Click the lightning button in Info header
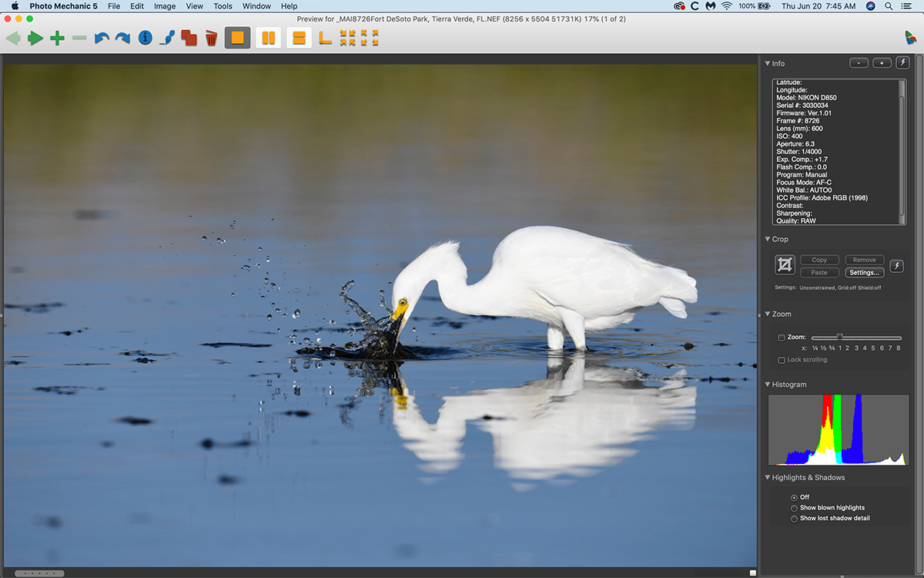 (902, 63)
